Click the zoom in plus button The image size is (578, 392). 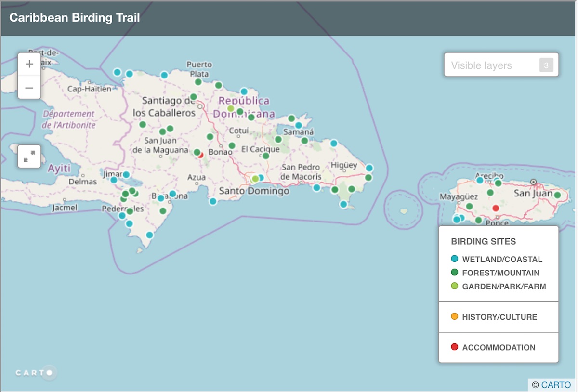click(29, 64)
